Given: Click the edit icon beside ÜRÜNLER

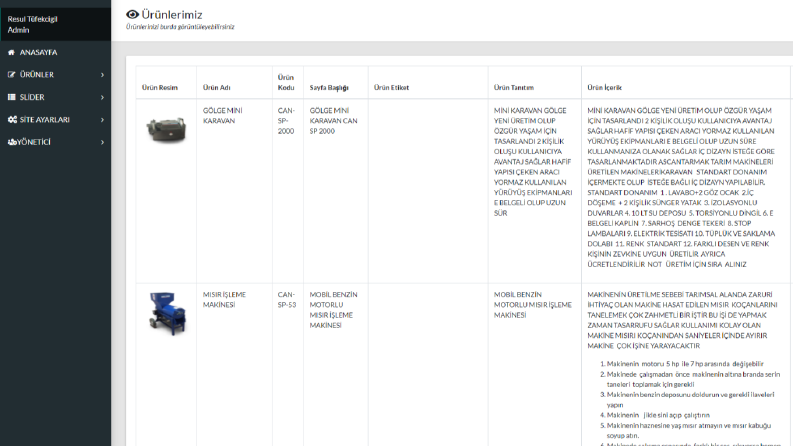Looking at the screenshot, I should [11, 74].
